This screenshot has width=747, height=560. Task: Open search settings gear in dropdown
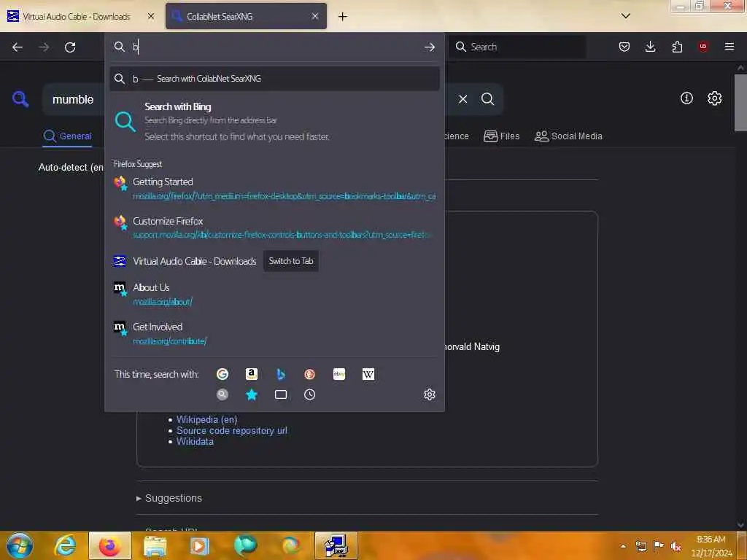click(x=429, y=394)
